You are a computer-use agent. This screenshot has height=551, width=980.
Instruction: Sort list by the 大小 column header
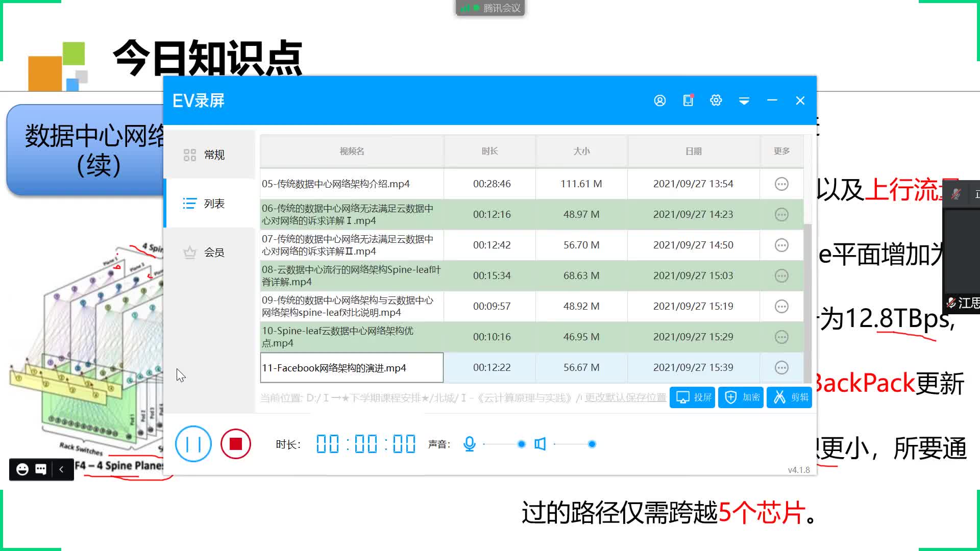[581, 151]
